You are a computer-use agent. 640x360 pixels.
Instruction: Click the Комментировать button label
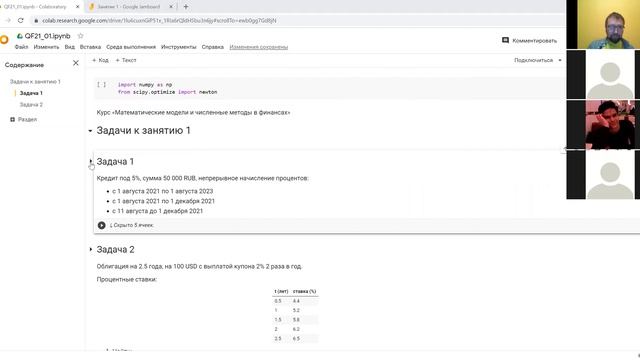pyautogui.click(x=534, y=40)
